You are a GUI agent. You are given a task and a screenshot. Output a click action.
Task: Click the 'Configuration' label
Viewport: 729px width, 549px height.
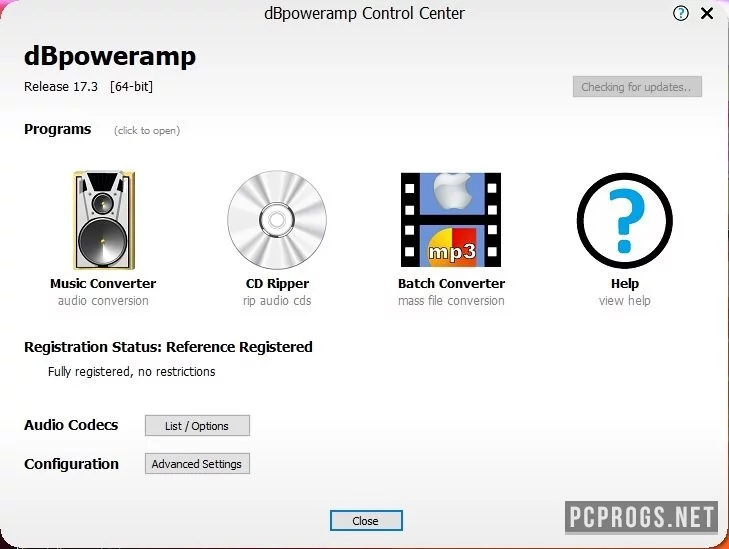coord(72,464)
